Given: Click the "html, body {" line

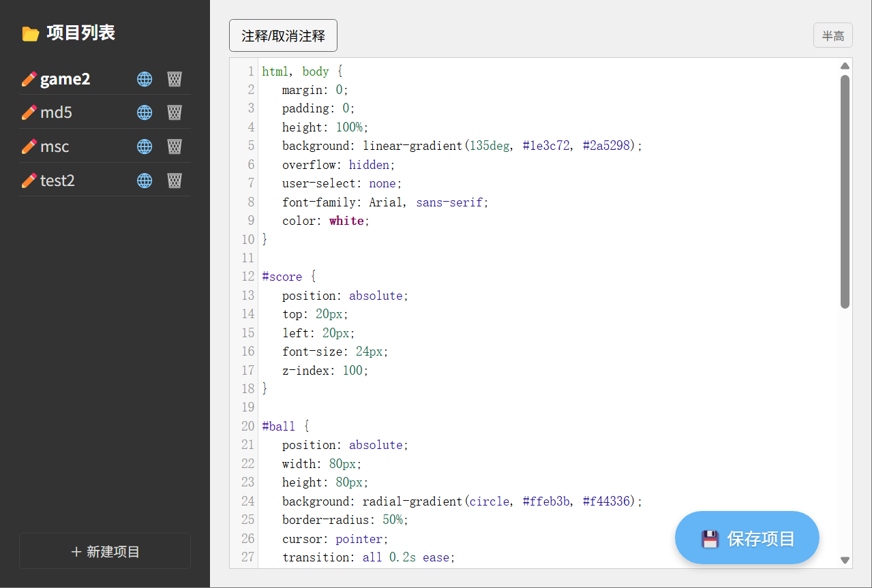Looking at the screenshot, I should 302,72.
